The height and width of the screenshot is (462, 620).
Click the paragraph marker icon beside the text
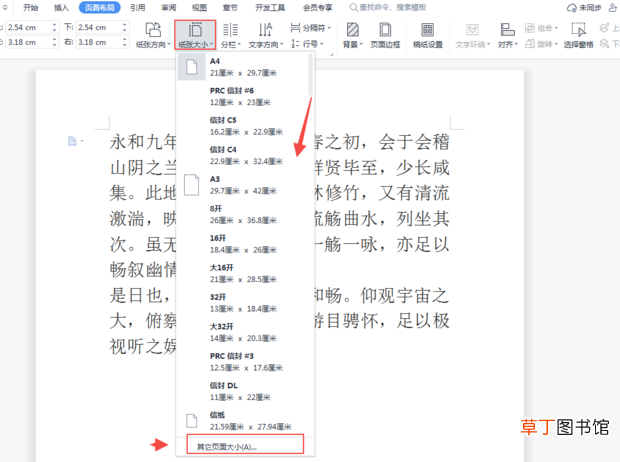72,141
